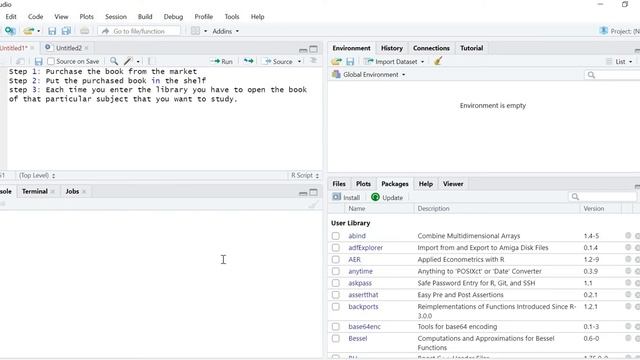Viewport: 640px width, 360px height.
Task: Save current document from main toolbar
Action: [52, 31]
